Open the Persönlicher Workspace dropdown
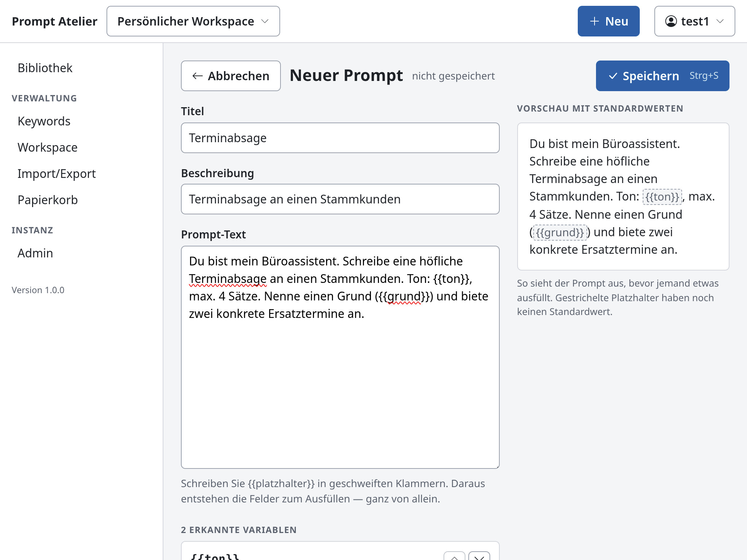The image size is (747, 560). pos(193,21)
